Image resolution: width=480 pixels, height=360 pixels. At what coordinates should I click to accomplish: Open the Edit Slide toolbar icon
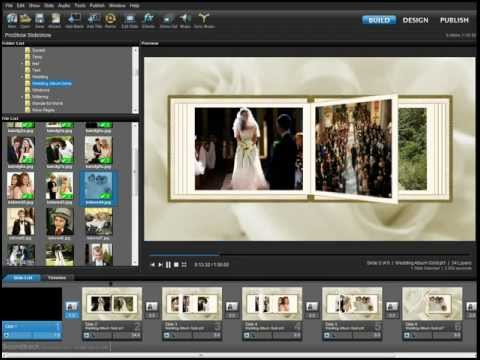130,21
